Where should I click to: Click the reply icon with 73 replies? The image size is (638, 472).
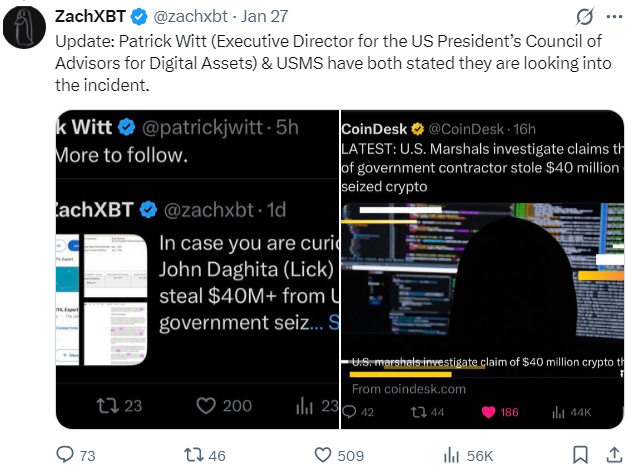tap(65, 455)
